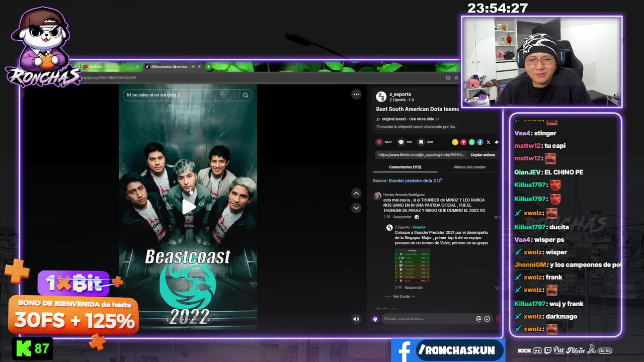Screen dimensions: 644x362
Task: Click chat message 'EL CHINO PE' by GianJEV
Action: pos(563,172)
